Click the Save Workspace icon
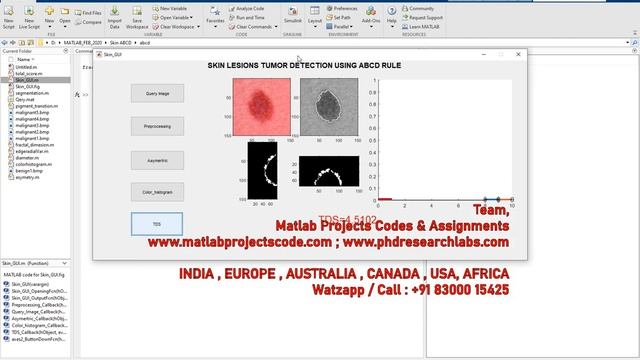The width and height of the screenshot is (640, 360). (x=137, y=11)
